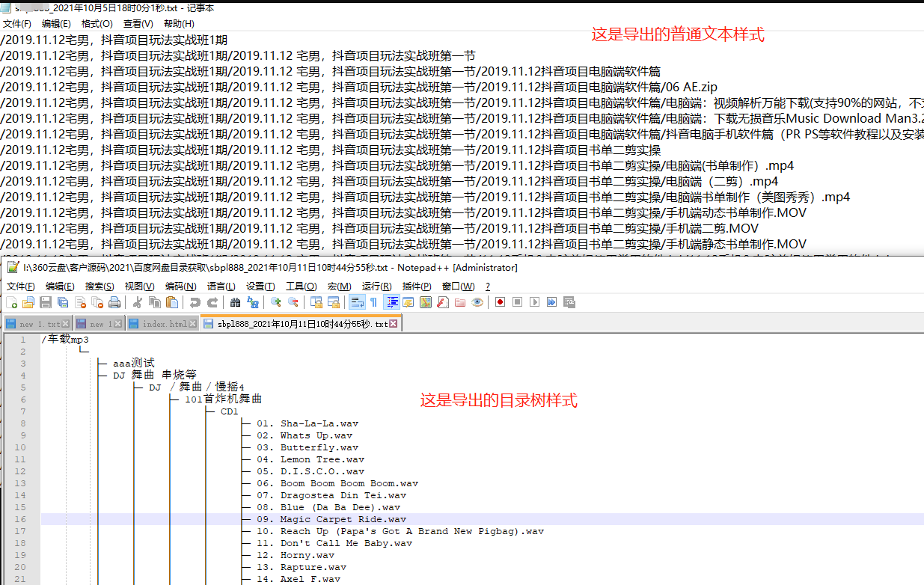
Task: Start macro recording with the red record icon
Action: click(x=499, y=302)
